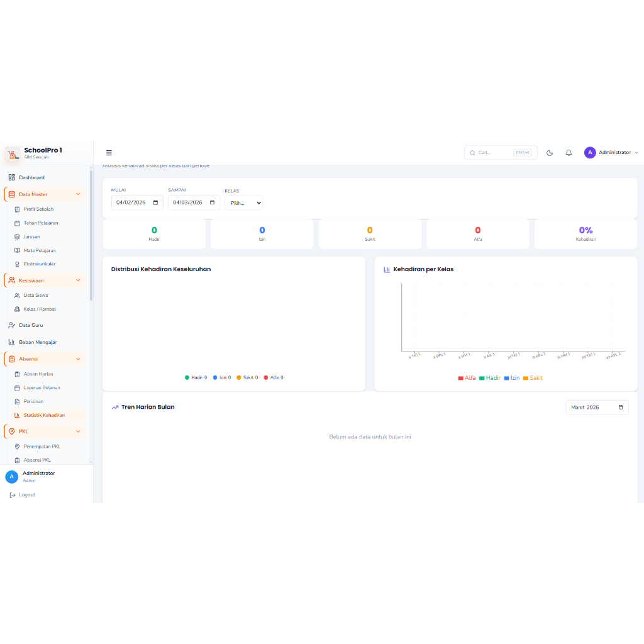This screenshot has width=644, height=644.
Task: Click the Data Siswa people icon
Action: [17, 296]
